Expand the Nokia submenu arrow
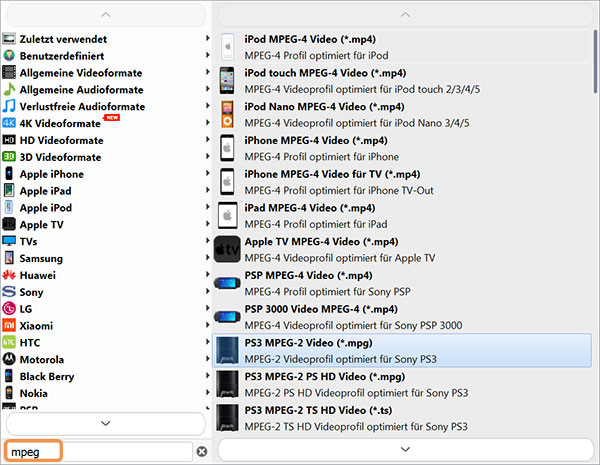600x465 pixels. pos(207,392)
